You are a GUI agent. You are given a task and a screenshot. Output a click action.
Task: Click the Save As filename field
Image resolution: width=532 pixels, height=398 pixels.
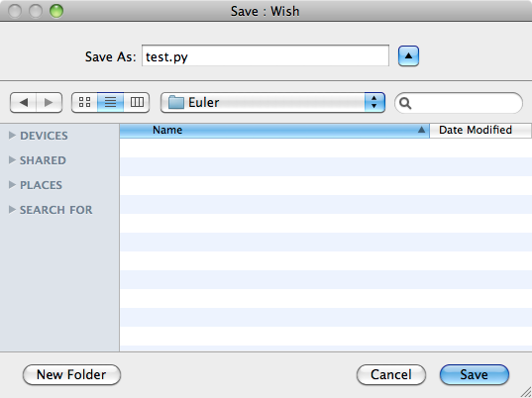point(266,55)
